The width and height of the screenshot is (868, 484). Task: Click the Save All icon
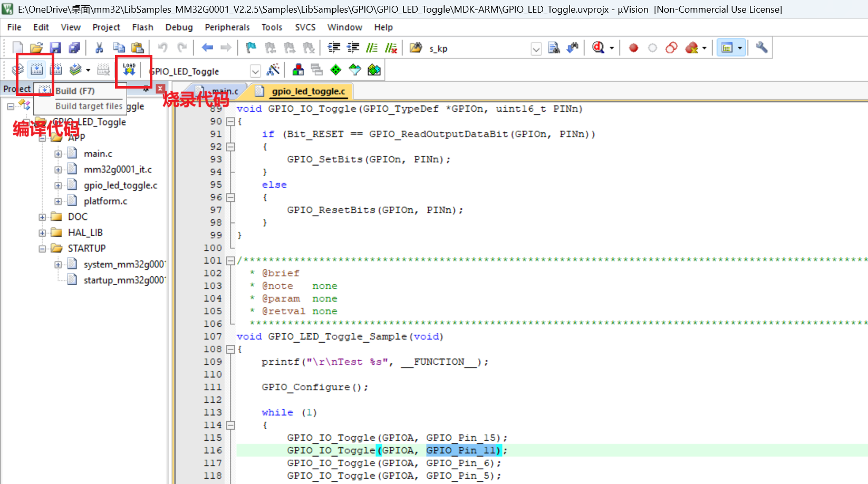click(74, 48)
